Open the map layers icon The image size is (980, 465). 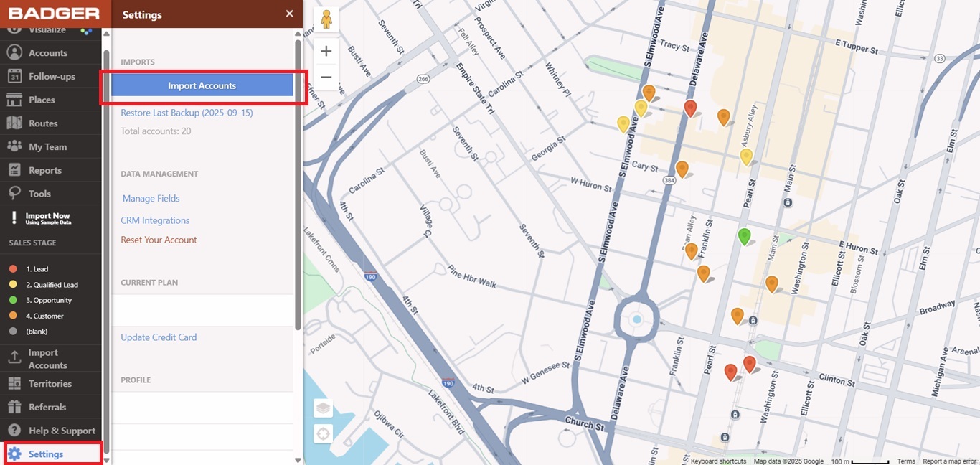(x=324, y=408)
